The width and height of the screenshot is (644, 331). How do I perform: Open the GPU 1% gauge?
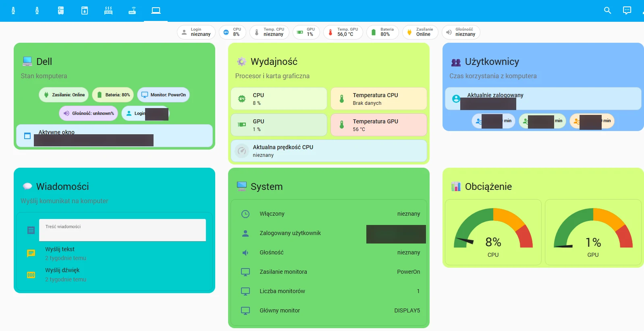593,232
